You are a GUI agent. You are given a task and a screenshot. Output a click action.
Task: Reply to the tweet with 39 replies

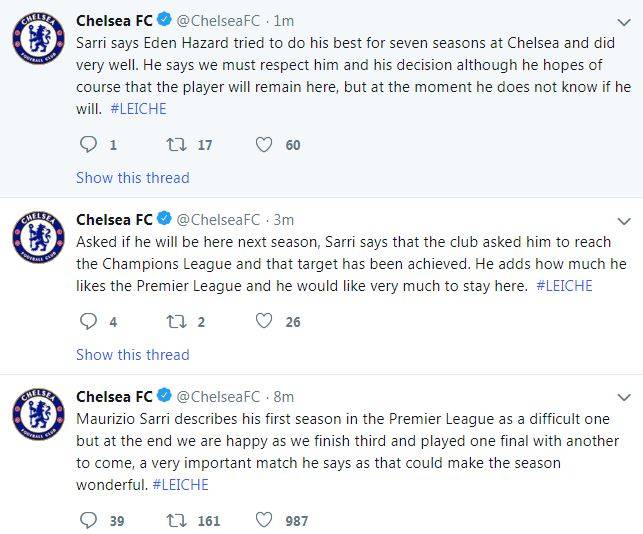(x=88, y=520)
